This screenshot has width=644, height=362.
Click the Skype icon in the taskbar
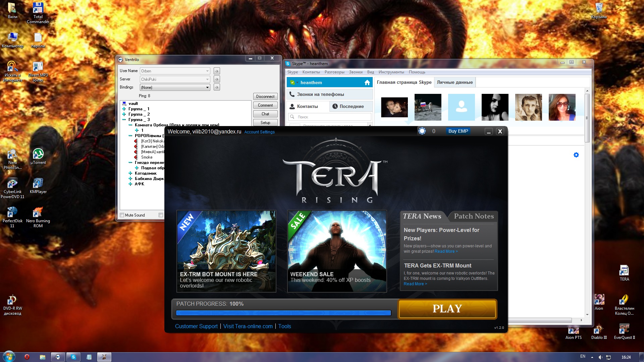pos(73,357)
